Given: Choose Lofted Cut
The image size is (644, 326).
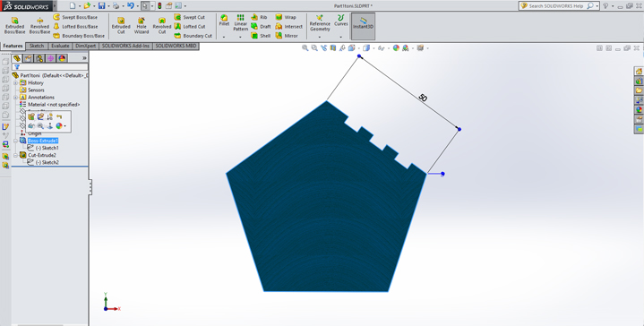Looking at the screenshot, I should (x=189, y=26).
